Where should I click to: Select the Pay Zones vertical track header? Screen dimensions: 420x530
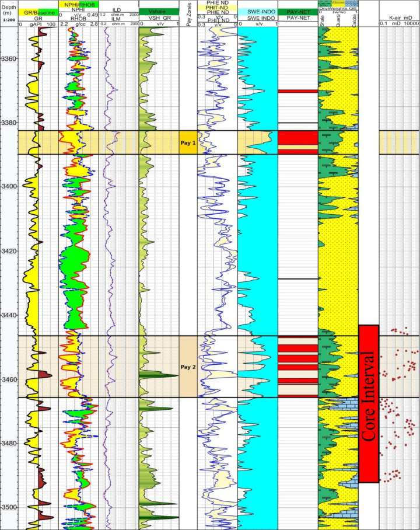tap(189, 15)
